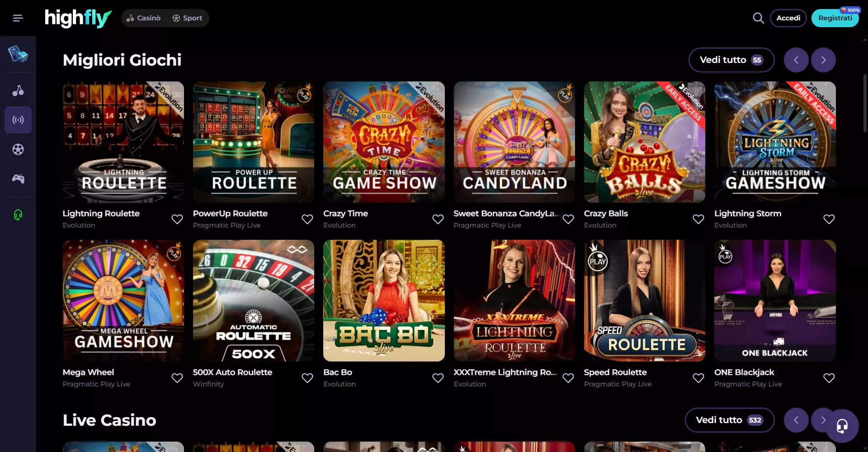The height and width of the screenshot is (452, 868).
Task: Open the slots cherry icon in sidebar
Action: 18,90
